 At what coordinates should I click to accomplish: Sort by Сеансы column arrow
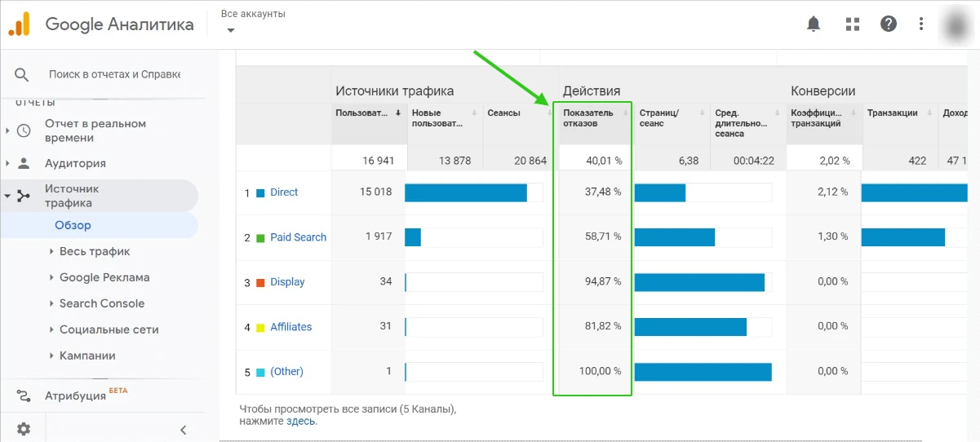coord(551,113)
